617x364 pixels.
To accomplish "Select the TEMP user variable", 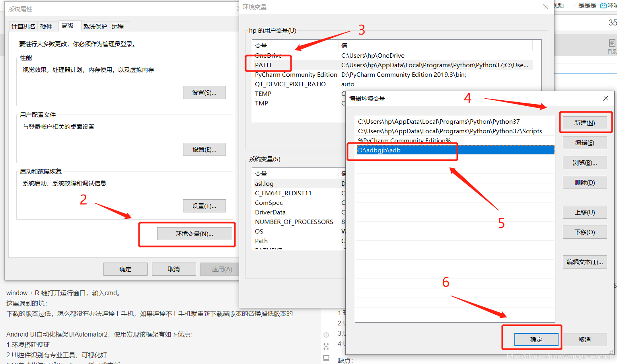I will coord(299,93).
